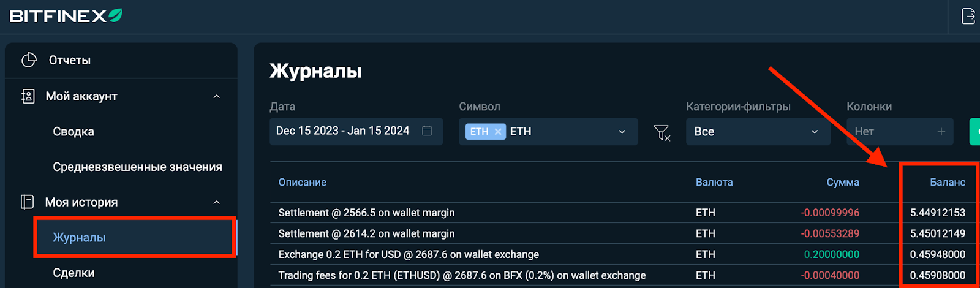Viewport: 980px width, 288px height.
Task: Open the Категории-фильтры Все dropdown
Action: (x=758, y=131)
